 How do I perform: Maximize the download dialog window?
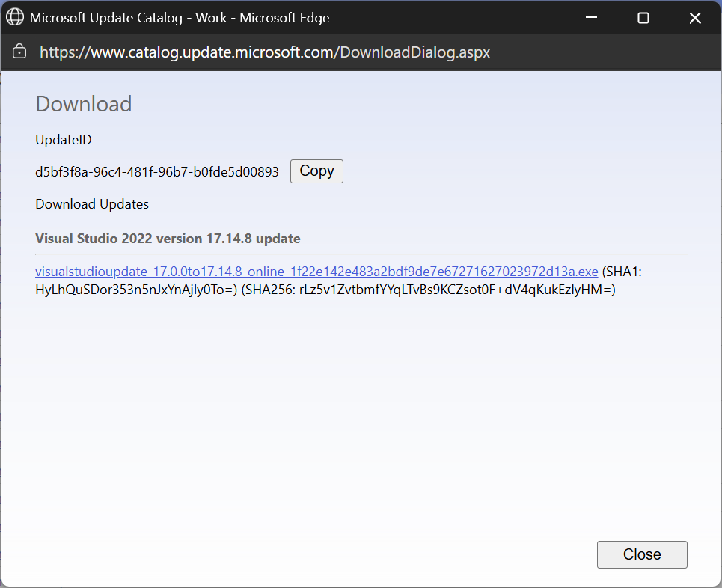(x=643, y=17)
